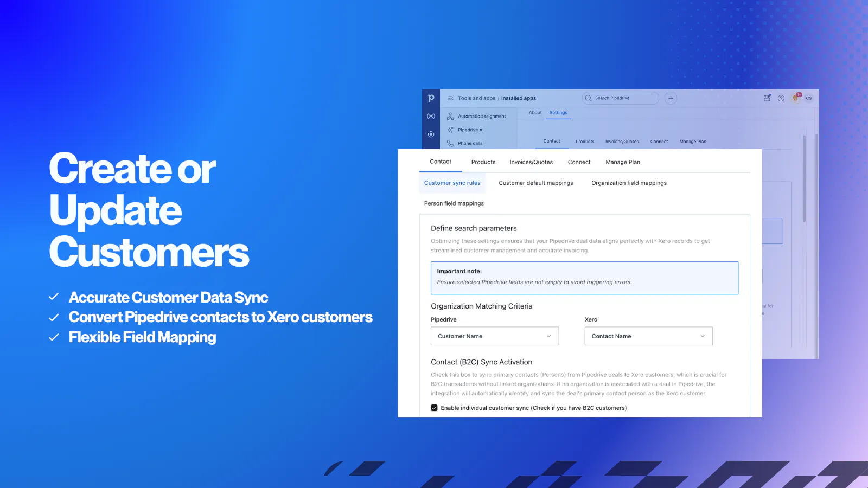Open the Marketplace icon in the top bar
The image size is (868, 488).
click(767, 98)
